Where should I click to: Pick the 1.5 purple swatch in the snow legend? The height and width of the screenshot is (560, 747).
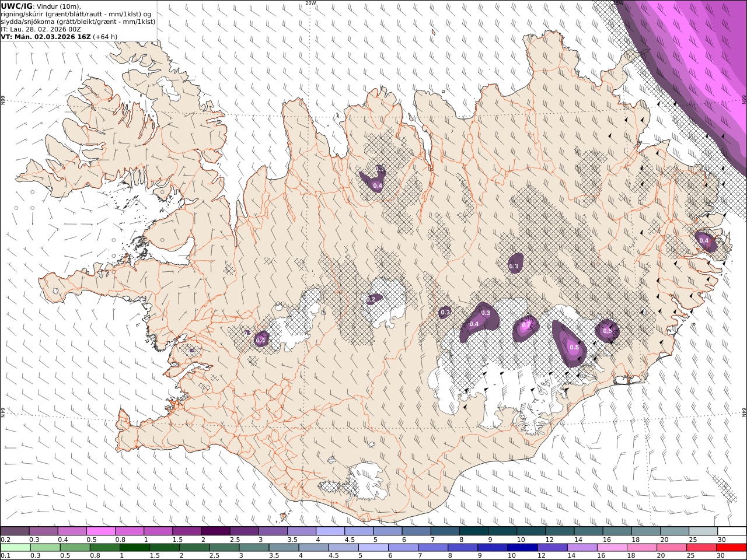point(187,531)
